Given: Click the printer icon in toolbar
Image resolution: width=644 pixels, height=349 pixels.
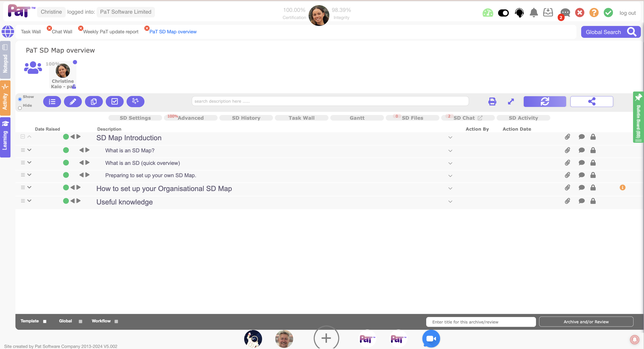Looking at the screenshot, I should (x=492, y=101).
